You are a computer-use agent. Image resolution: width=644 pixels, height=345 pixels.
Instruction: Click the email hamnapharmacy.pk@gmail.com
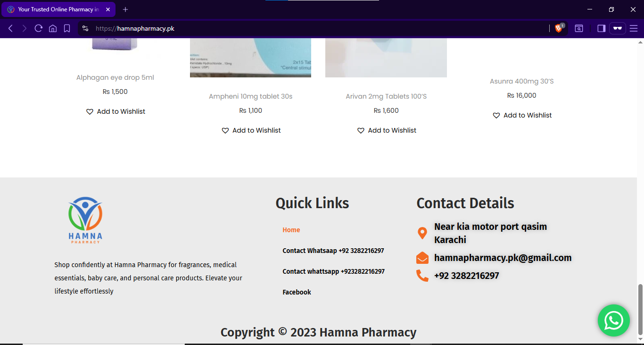(503, 258)
